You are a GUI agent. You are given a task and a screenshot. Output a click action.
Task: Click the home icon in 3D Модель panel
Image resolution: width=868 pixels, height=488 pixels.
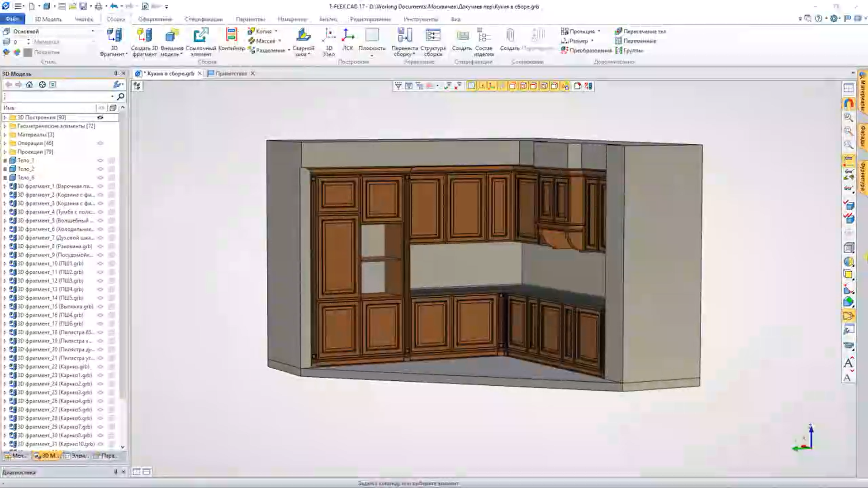pos(29,85)
